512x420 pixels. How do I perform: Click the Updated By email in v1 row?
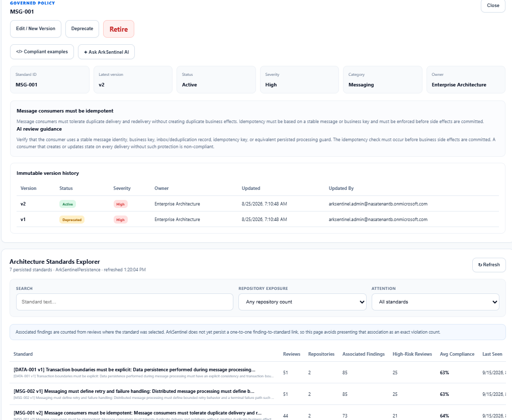coord(378,220)
